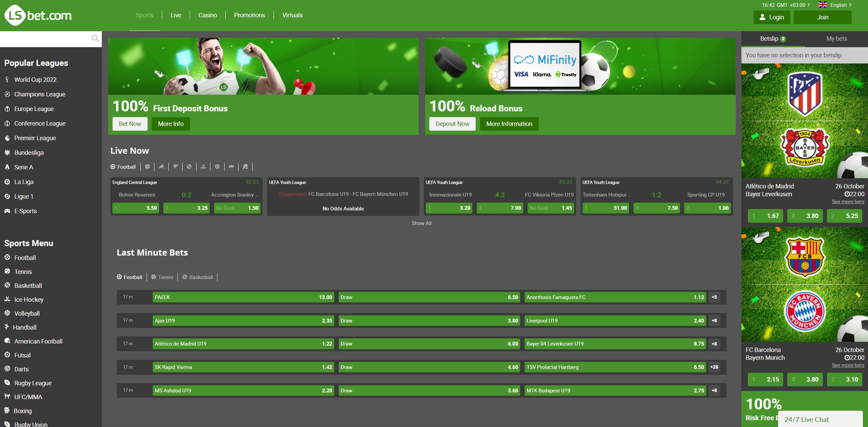Filter Live Now by e-sports gamepad icon
This screenshot has width=868, height=427.
[x=231, y=167]
